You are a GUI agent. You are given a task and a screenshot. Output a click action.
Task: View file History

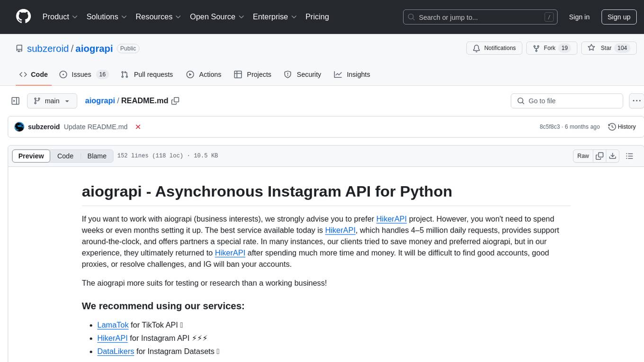click(622, 127)
